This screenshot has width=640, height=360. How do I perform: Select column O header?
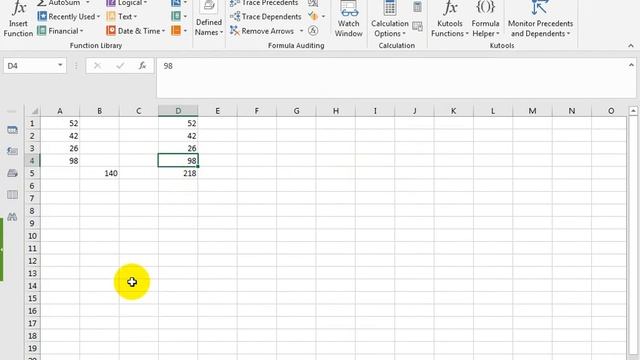click(x=611, y=111)
